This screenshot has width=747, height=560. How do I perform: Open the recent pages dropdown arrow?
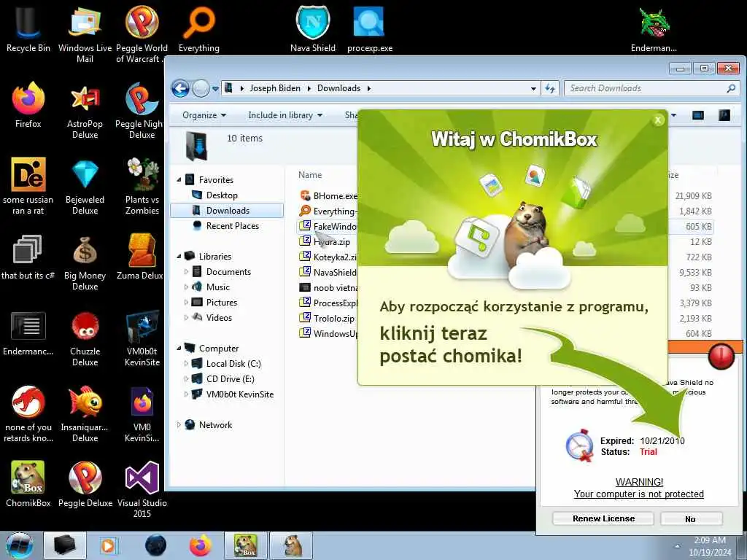tap(215, 88)
